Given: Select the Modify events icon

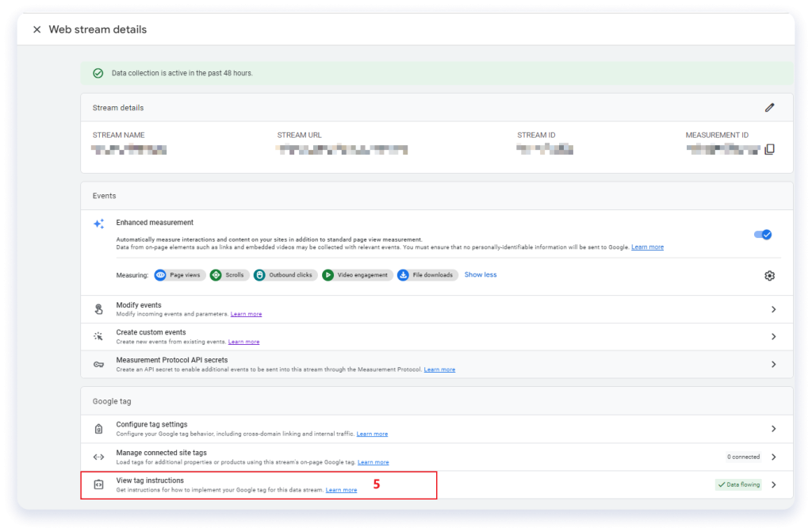Looking at the screenshot, I should click(x=99, y=308).
